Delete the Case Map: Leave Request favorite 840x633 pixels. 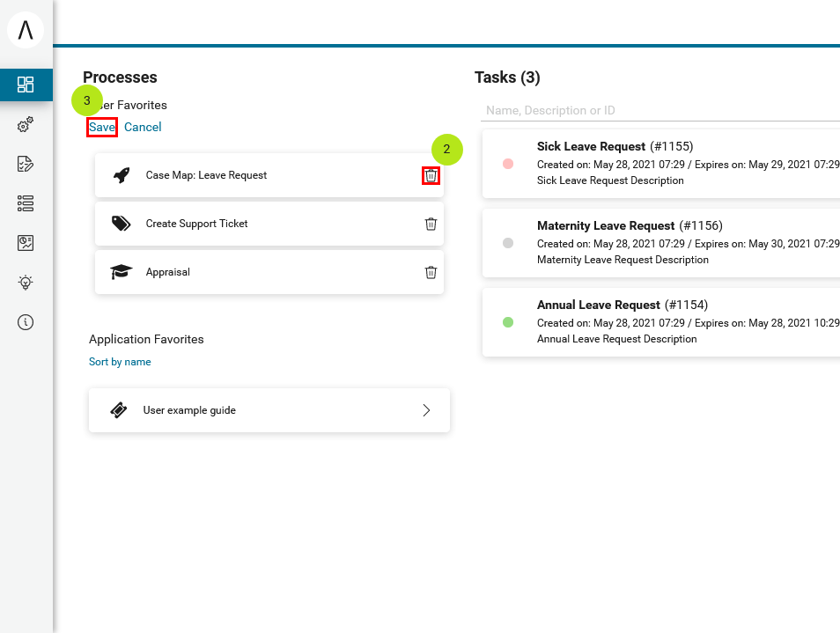click(431, 175)
